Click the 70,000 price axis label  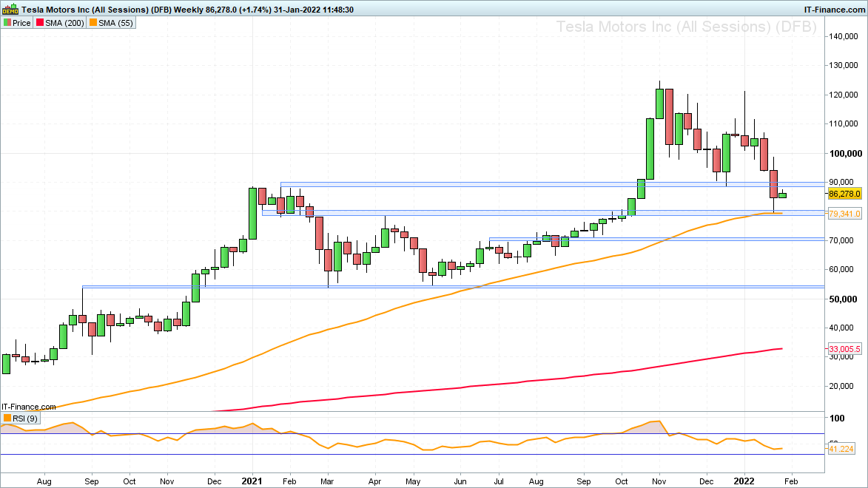[841, 241]
